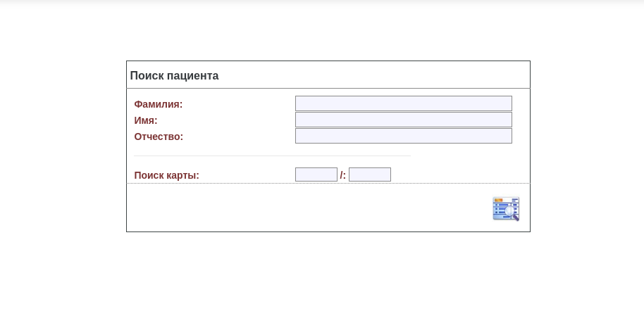Focus the first Поиск карты number box

point(316,174)
